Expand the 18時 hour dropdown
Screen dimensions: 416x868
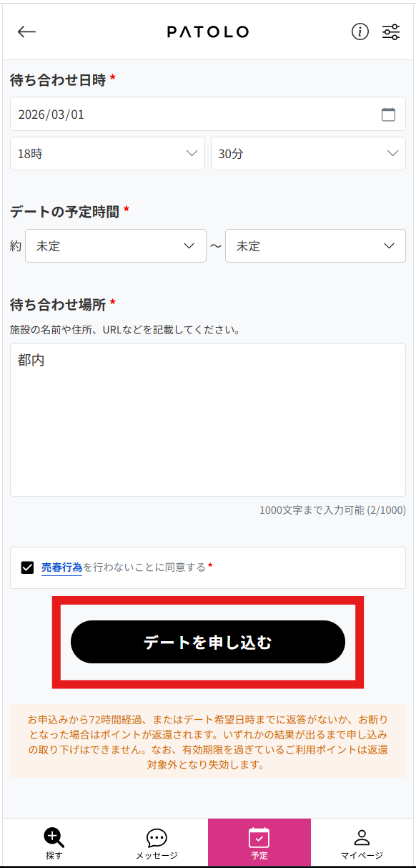click(x=107, y=154)
